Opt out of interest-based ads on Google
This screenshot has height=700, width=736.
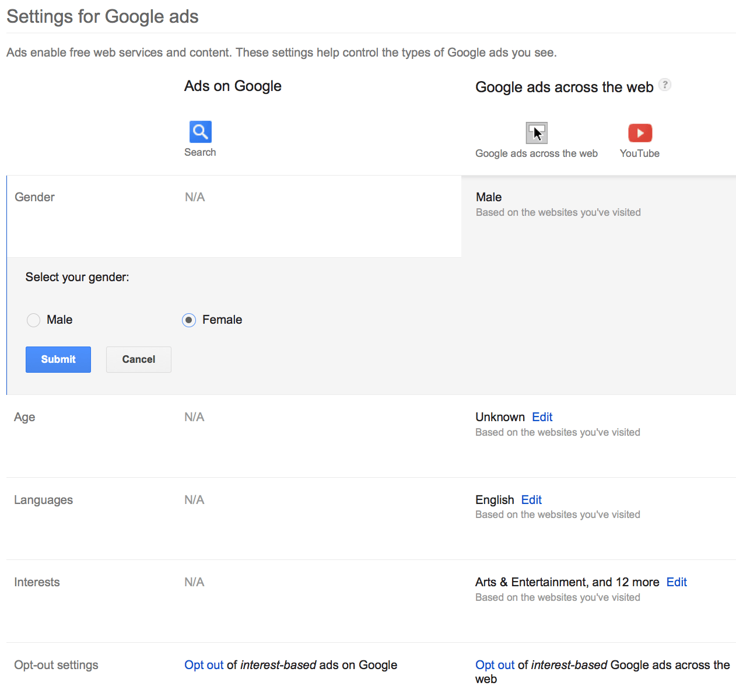(204, 665)
